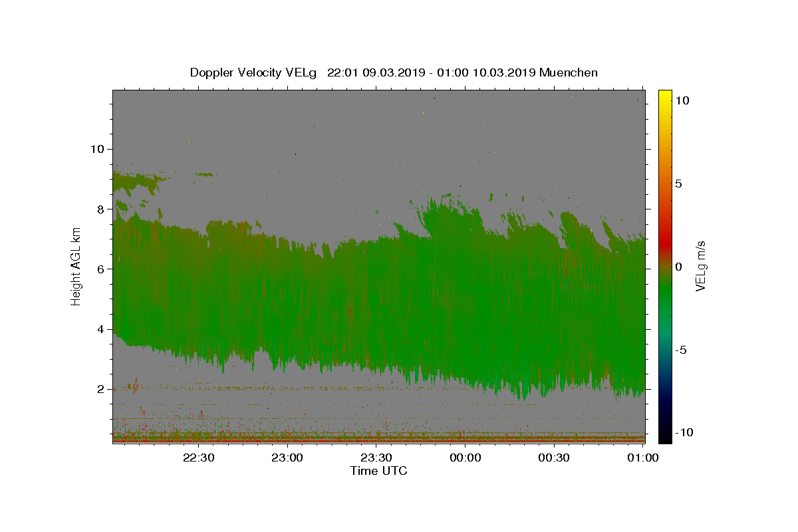
Task: Click the yellow top of the colorbar
Action: coord(664,94)
